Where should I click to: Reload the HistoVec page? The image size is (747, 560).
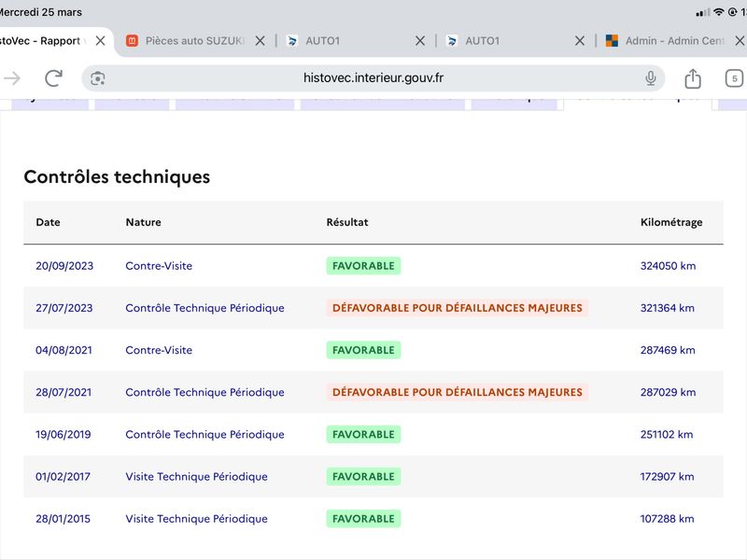pos(53,78)
